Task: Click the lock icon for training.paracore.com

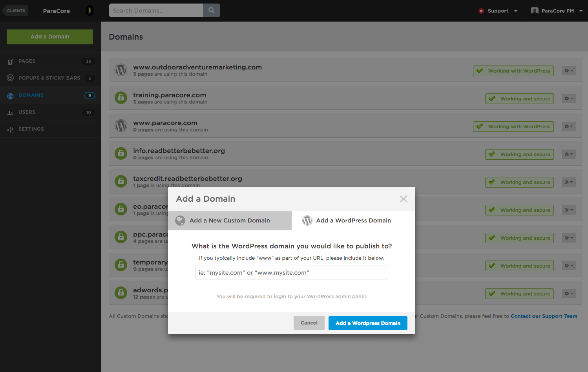Action: (121, 98)
